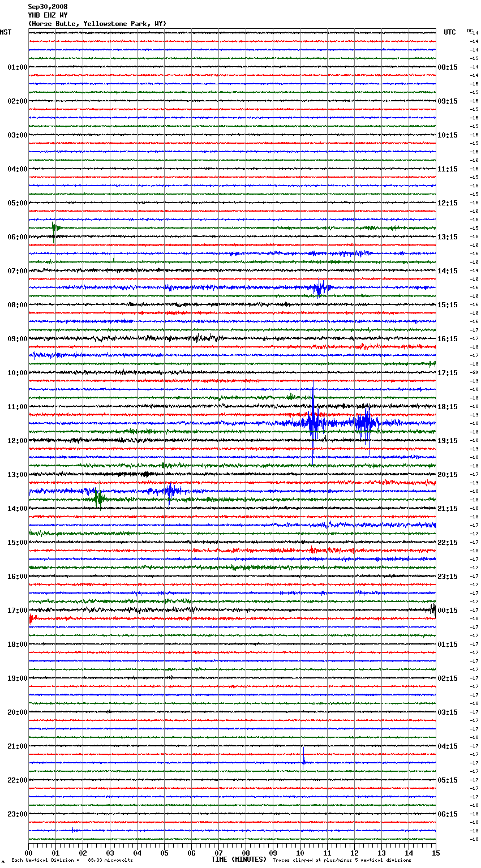Select minute 05 on the bottom axis

(164, 853)
